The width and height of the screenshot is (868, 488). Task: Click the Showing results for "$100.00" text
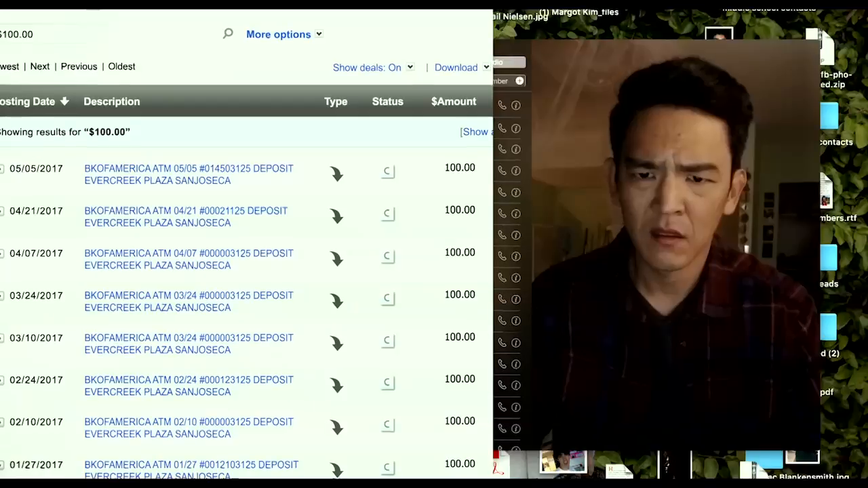point(65,132)
